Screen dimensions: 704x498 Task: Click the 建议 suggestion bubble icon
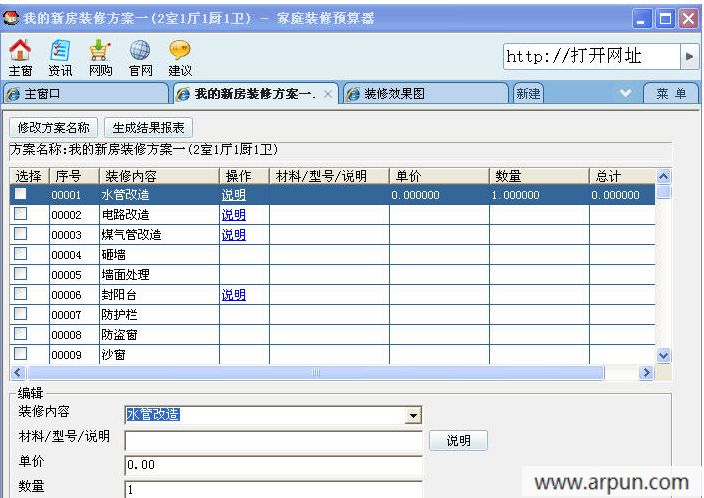click(180, 52)
